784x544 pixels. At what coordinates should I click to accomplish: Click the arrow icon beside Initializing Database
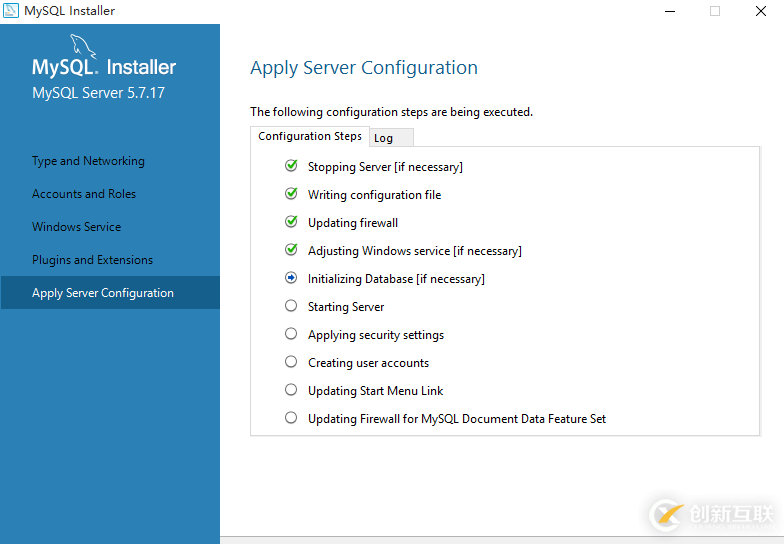tap(291, 278)
